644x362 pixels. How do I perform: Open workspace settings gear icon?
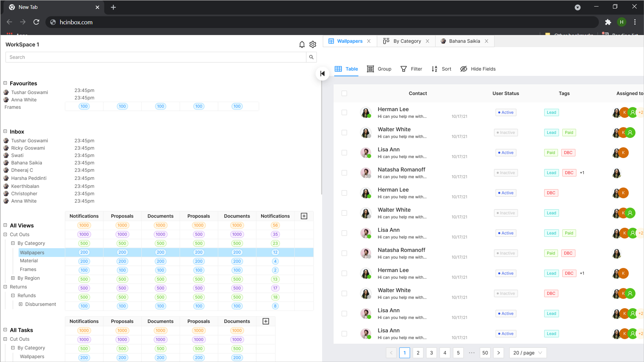pos(313,44)
